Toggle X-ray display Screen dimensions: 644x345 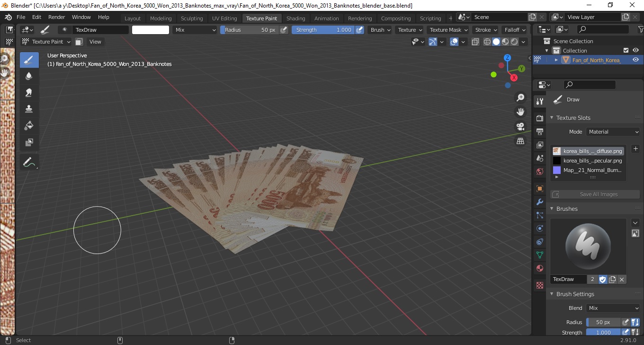tap(475, 42)
